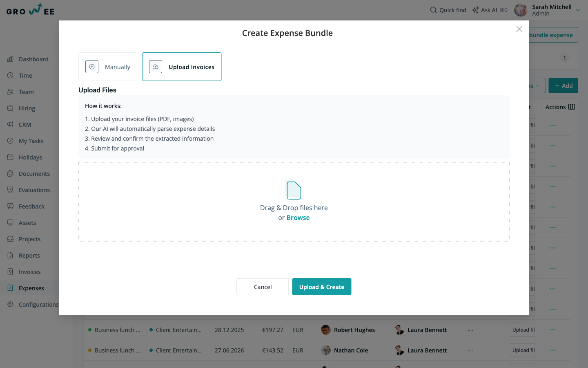Image resolution: width=588 pixels, height=368 pixels.
Task: Open row options dots for Nathan Cole expense
Action: click(x=553, y=350)
